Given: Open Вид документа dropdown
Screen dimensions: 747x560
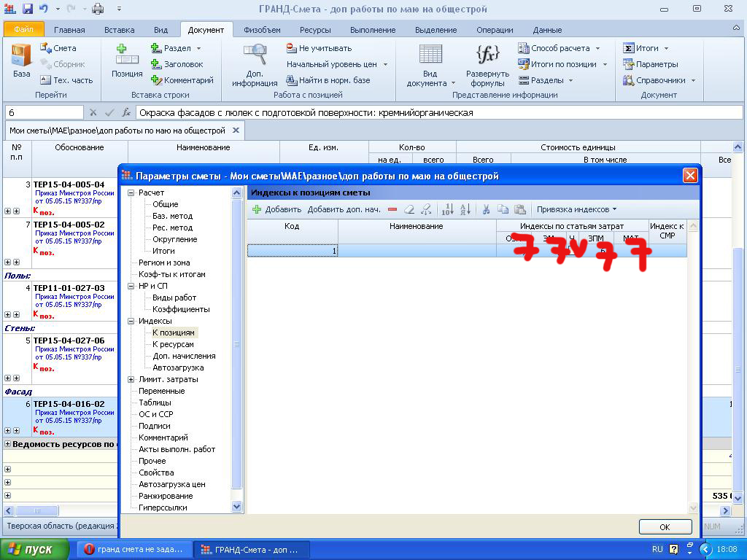Looking at the screenshot, I should tap(430, 65).
